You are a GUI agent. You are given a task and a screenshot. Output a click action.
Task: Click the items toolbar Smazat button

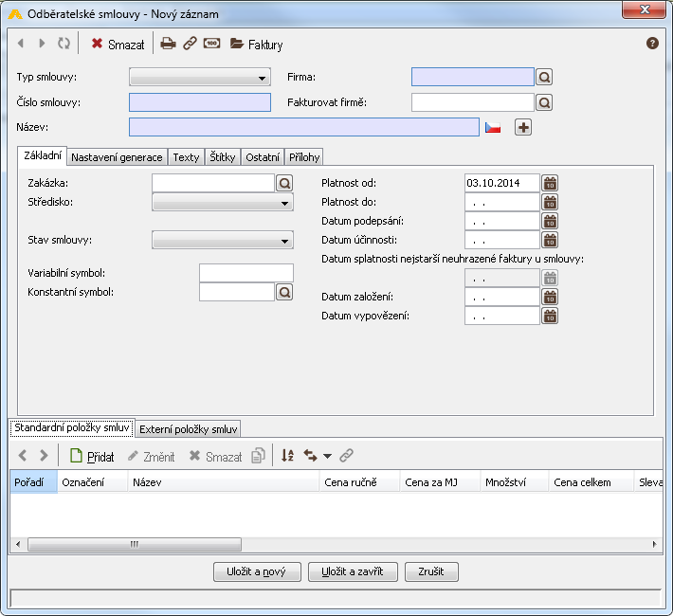pyautogui.click(x=216, y=456)
